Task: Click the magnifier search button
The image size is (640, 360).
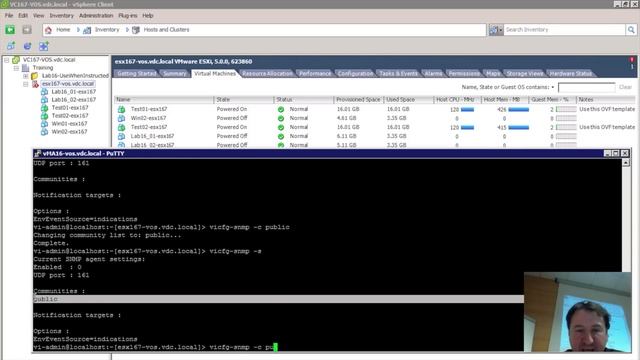Action: pos(631,30)
